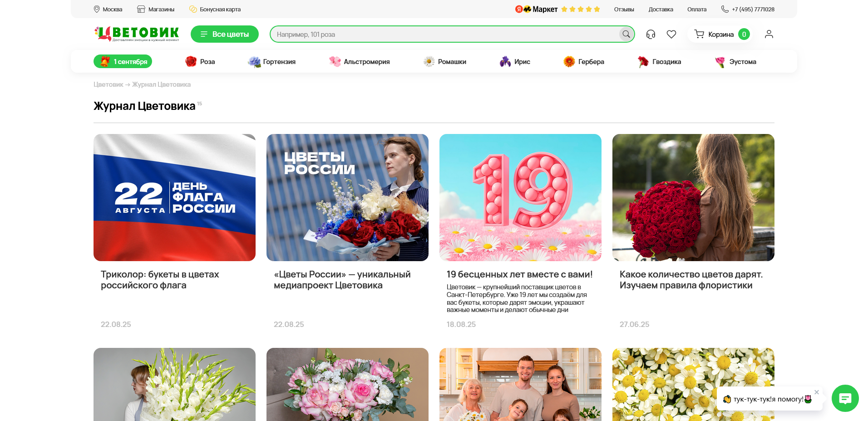Click the Цветовик logo
The width and height of the screenshot is (868, 421).
click(137, 34)
